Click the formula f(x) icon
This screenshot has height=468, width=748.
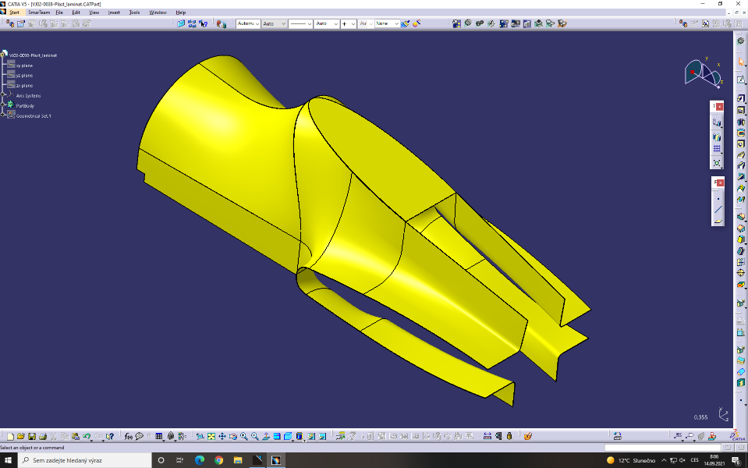point(128,437)
